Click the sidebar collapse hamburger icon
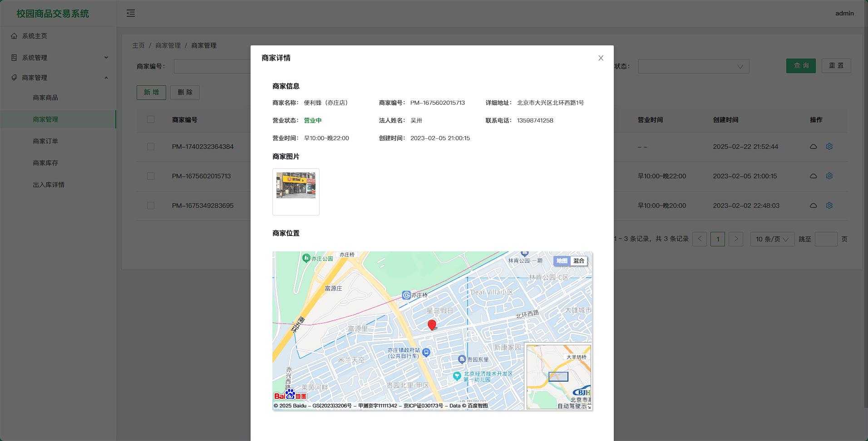This screenshot has height=441, width=868. point(131,13)
